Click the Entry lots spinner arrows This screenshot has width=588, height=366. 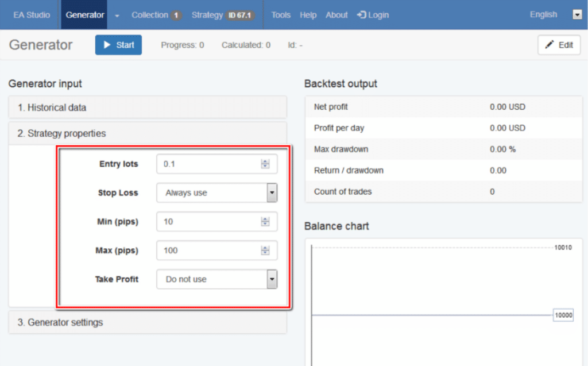(265, 164)
